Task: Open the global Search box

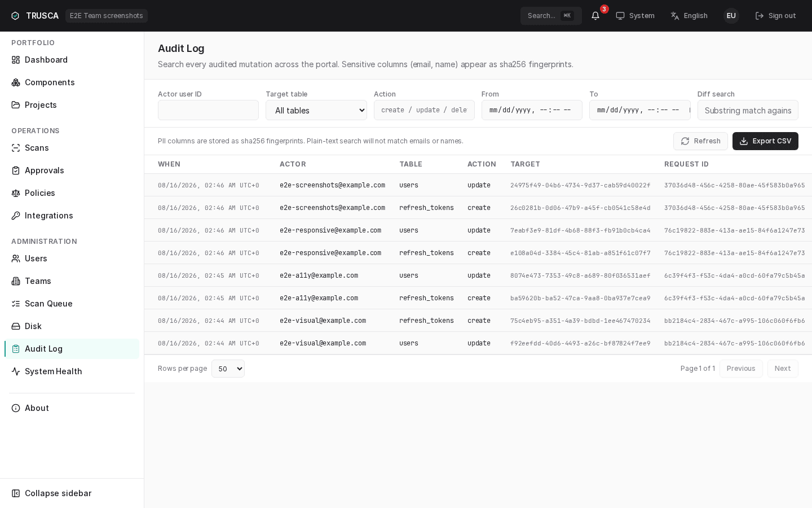Action: coord(551,16)
